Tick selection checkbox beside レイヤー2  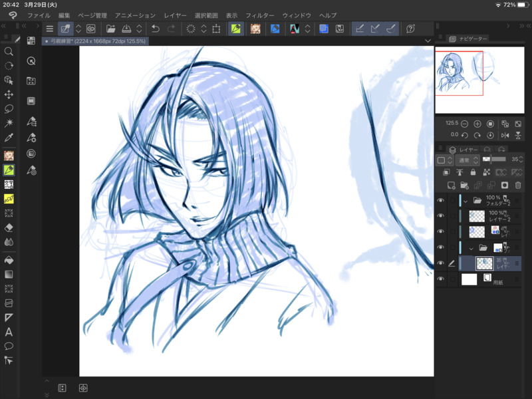452,216
